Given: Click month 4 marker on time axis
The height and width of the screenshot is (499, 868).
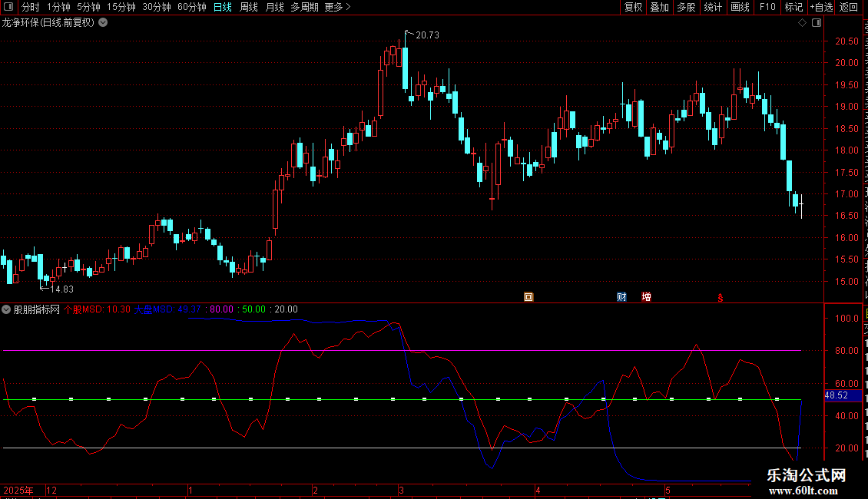Looking at the screenshot, I should coord(538,490).
